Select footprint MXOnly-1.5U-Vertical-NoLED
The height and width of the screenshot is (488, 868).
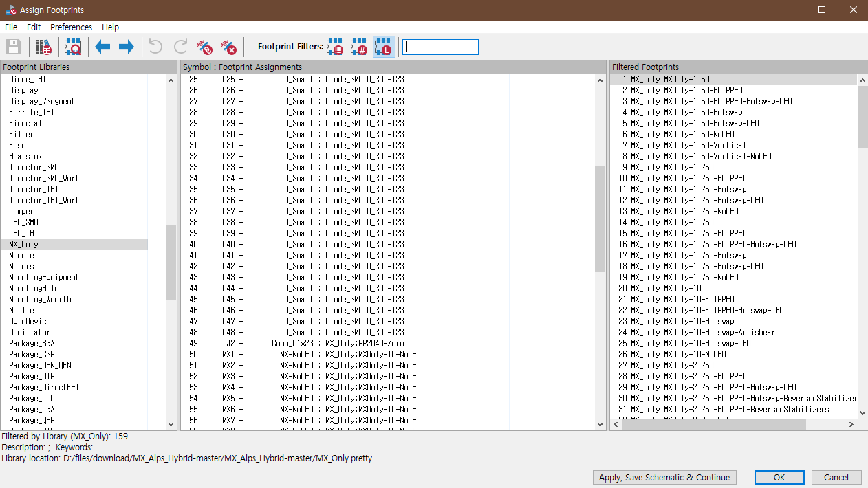[733, 157]
